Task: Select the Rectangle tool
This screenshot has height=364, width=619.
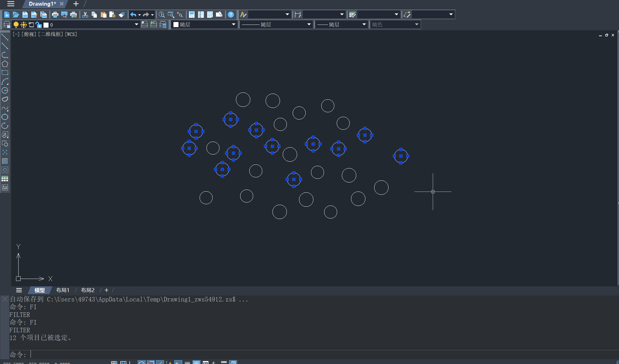Action: tap(5, 73)
